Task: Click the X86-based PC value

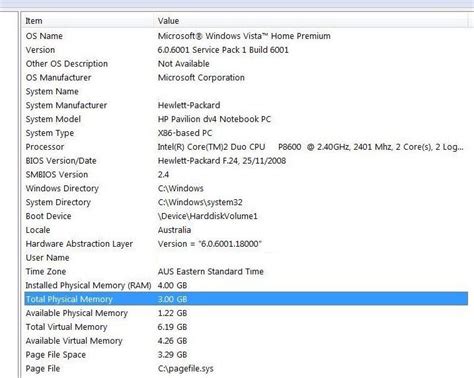Action: tap(185, 133)
